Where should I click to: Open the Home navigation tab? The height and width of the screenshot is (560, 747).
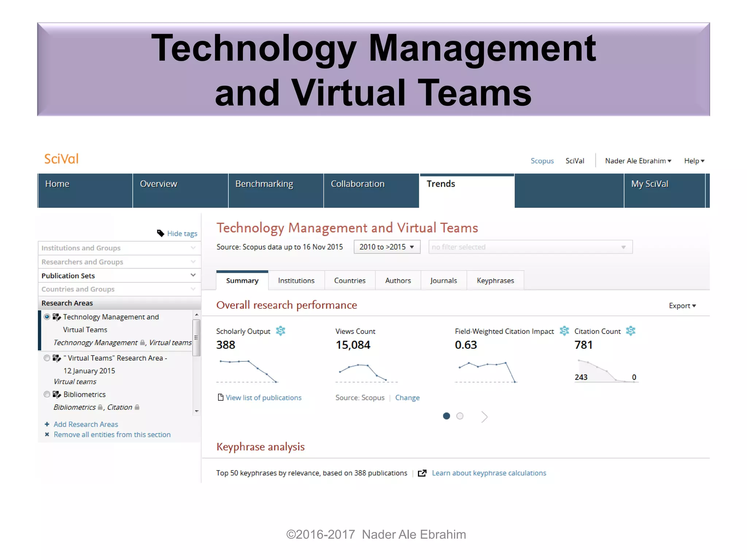[x=85, y=191]
